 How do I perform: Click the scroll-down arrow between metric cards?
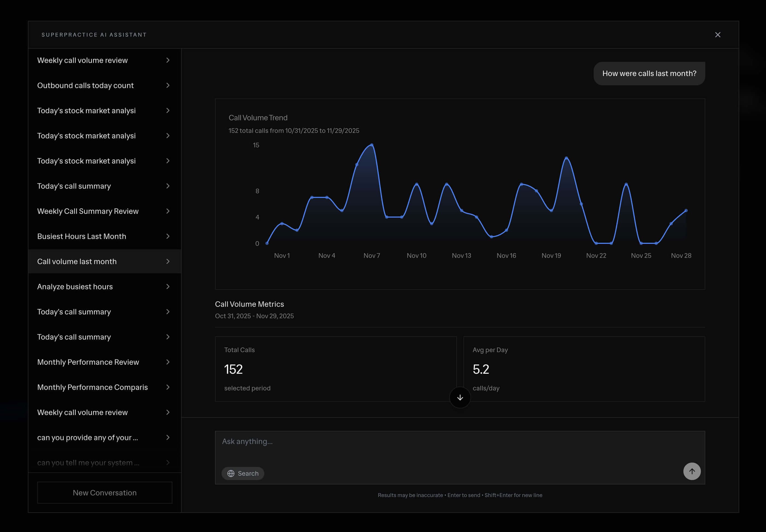(460, 397)
